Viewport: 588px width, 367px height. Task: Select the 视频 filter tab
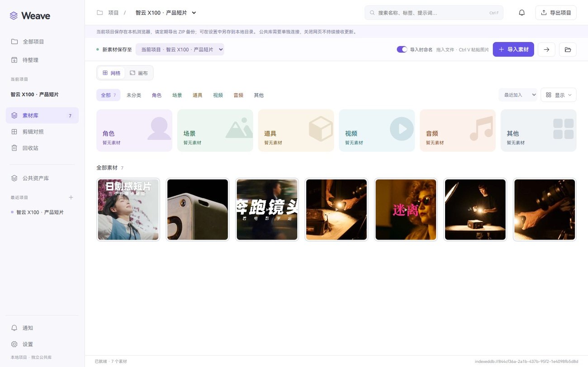[218, 95]
